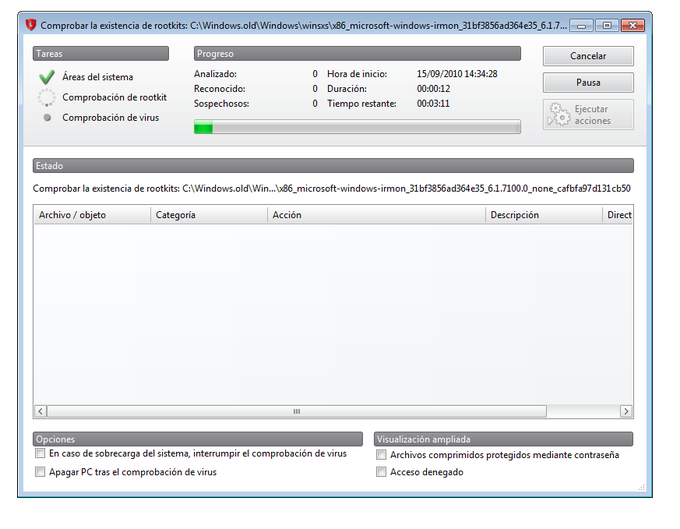Click the Hora de inicio label
The width and height of the screenshot is (680, 529).
(357, 74)
